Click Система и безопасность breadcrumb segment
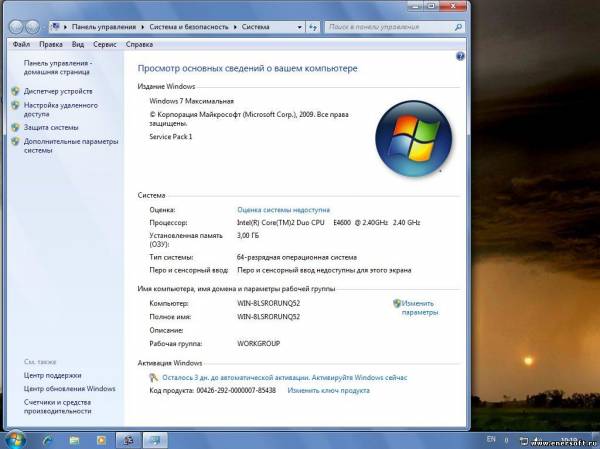This screenshot has width=600, height=449. tap(189, 27)
